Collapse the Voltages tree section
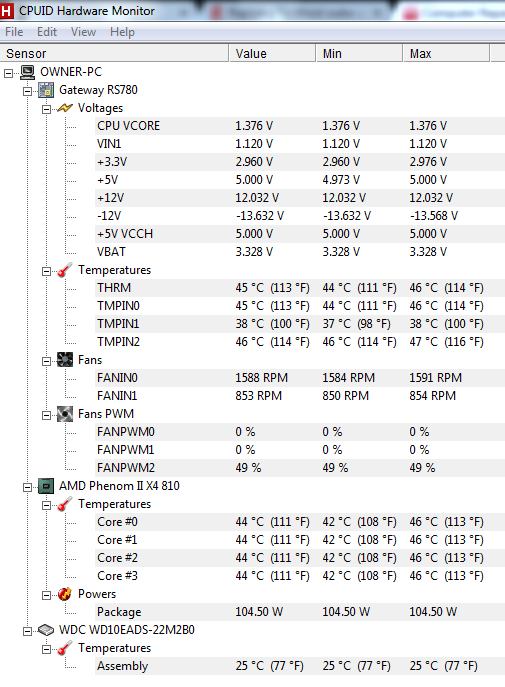Image resolution: width=505 pixels, height=687 pixels. pyautogui.click(x=46, y=109)
